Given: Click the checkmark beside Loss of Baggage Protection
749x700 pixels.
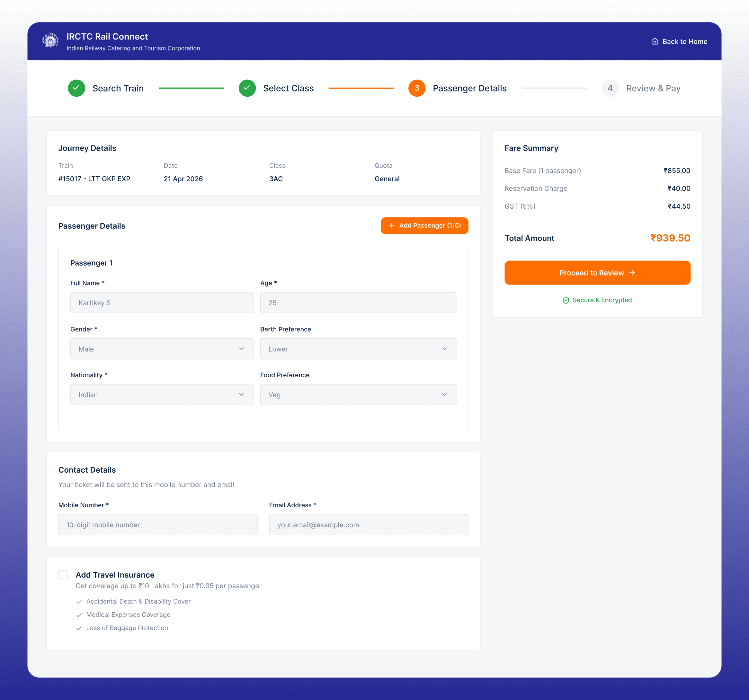Looking at the screenshot, I should [79, 628].
